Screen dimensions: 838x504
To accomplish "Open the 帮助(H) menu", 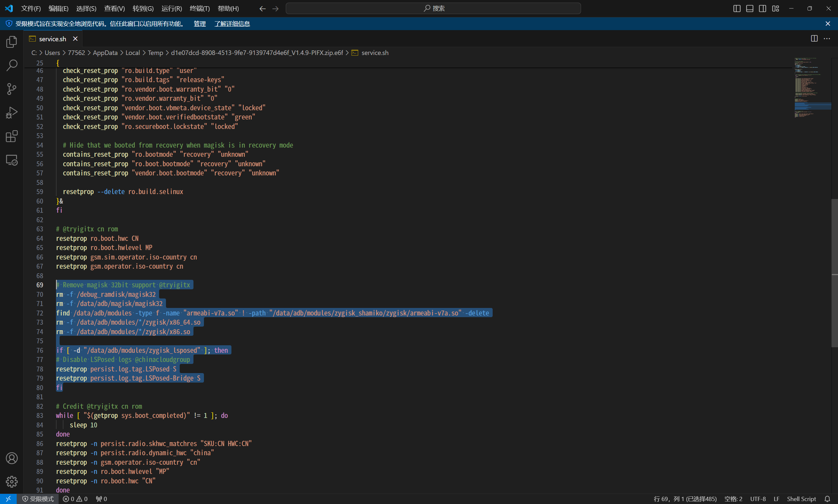I will tap(228, 9).
